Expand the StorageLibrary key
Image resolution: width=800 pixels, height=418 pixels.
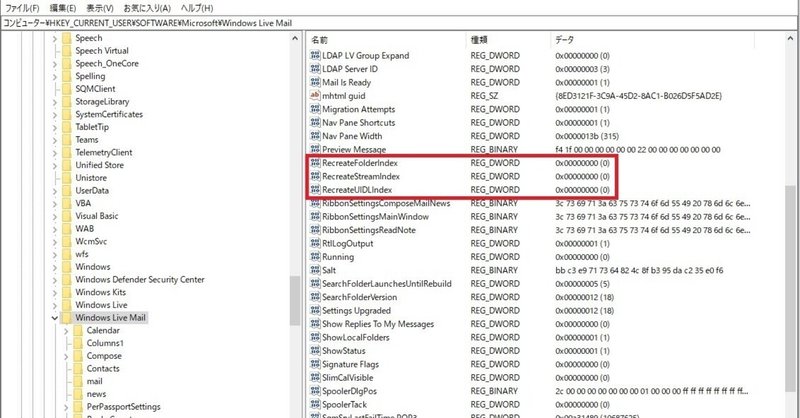55,102
